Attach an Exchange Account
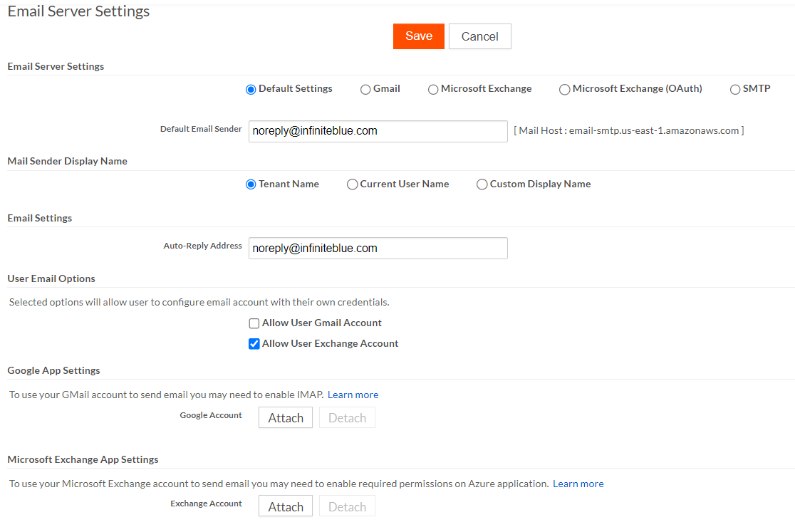The width and height of the screenshot is (795, 532). click(286, 506)
